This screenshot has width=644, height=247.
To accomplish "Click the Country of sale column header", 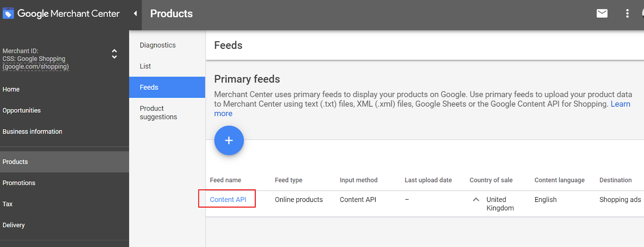I will (x=491, y=180).
